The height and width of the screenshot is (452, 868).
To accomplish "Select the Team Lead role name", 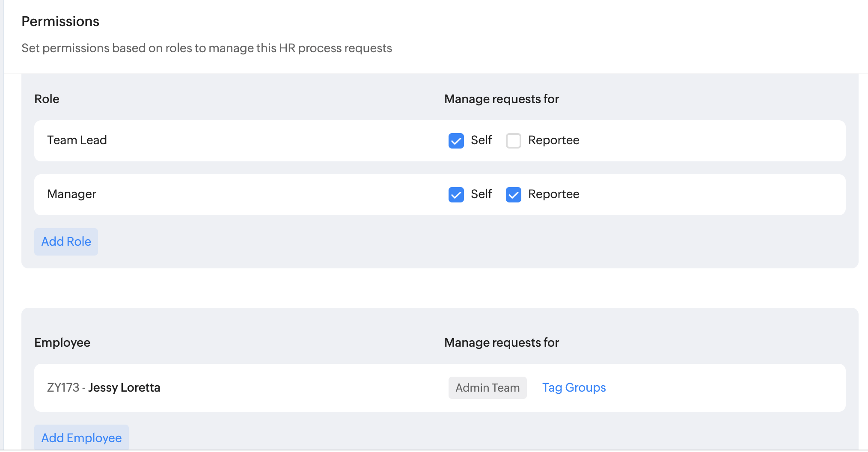I will [77, 140].
